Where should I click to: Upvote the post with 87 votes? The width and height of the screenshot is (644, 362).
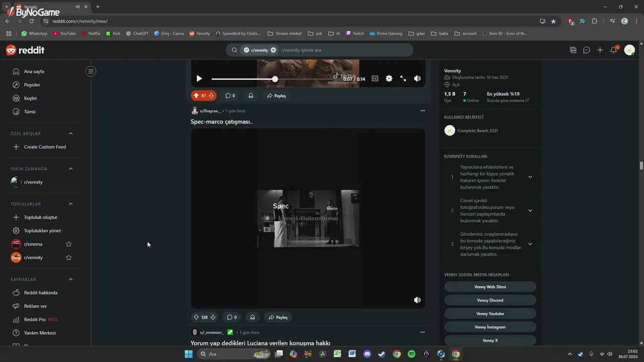pos(196,96)
